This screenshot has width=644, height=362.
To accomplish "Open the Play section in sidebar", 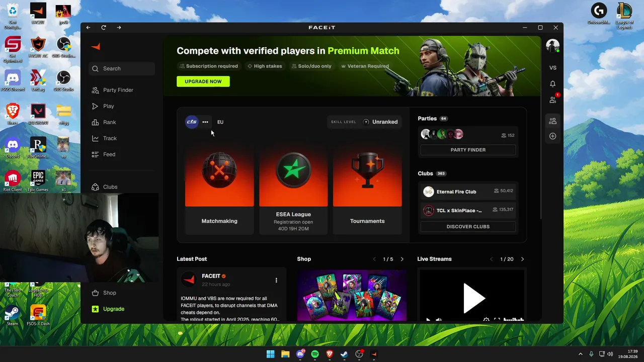I will click(122, 106).
